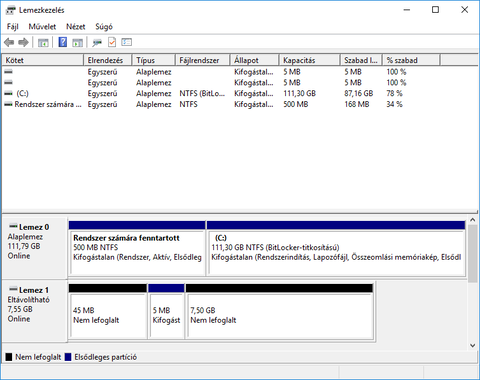This screenshot has height=380, width=480.
Task: Sort by the Fájlrendszer column header
Action: click(203, 60)
